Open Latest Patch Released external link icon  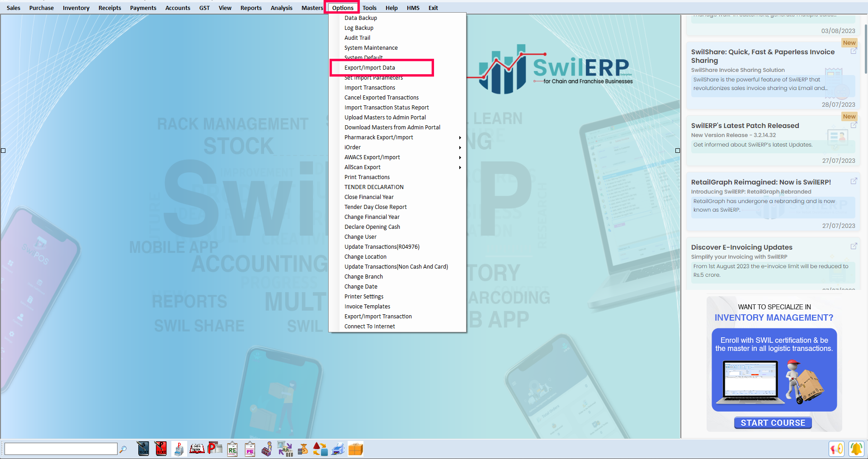(854, 125)
